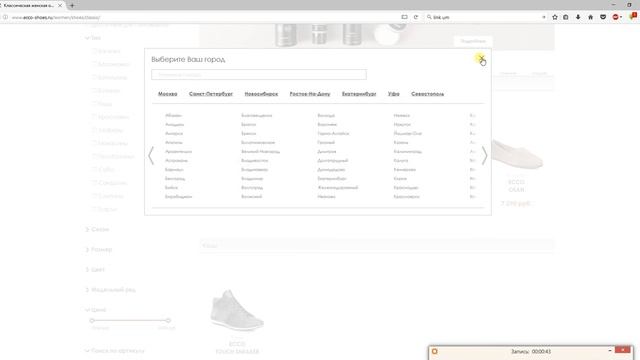Viewport: 640px width, 360px height.
Task: Click the browser search box
Action: [x=486, y=17]
